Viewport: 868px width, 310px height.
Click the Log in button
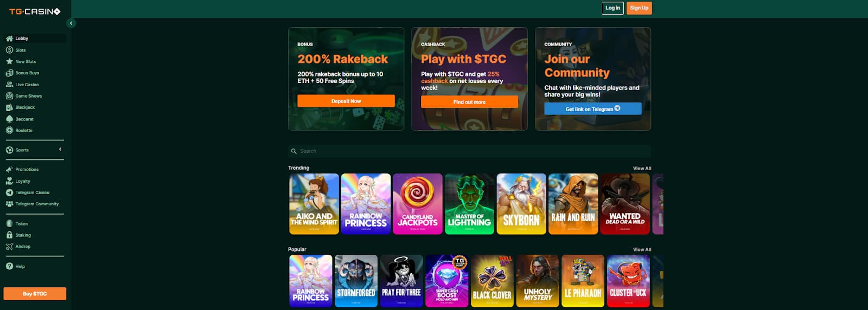click(612, 8)
